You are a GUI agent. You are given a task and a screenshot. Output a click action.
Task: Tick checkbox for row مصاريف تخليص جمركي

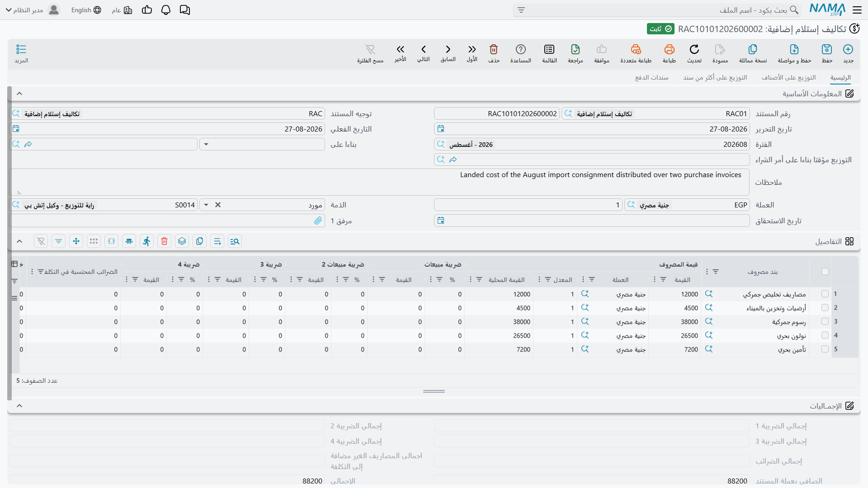pyautogui.click(x=825, y=294)
